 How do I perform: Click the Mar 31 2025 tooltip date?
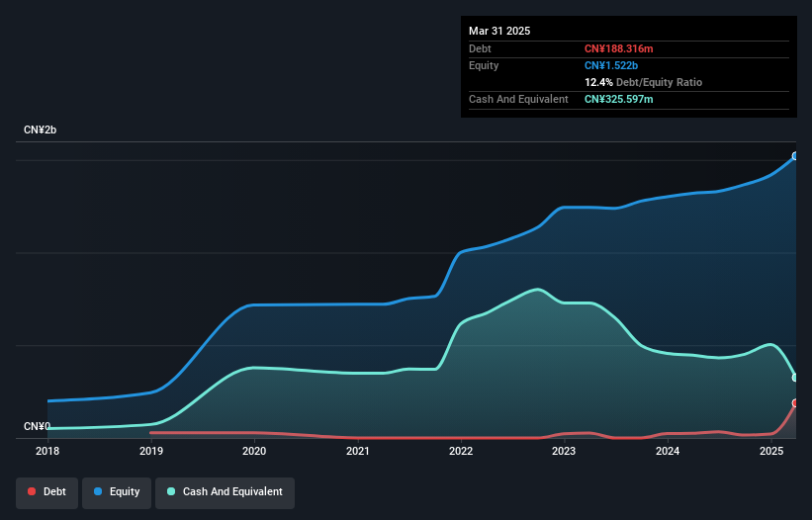(499, 31)
